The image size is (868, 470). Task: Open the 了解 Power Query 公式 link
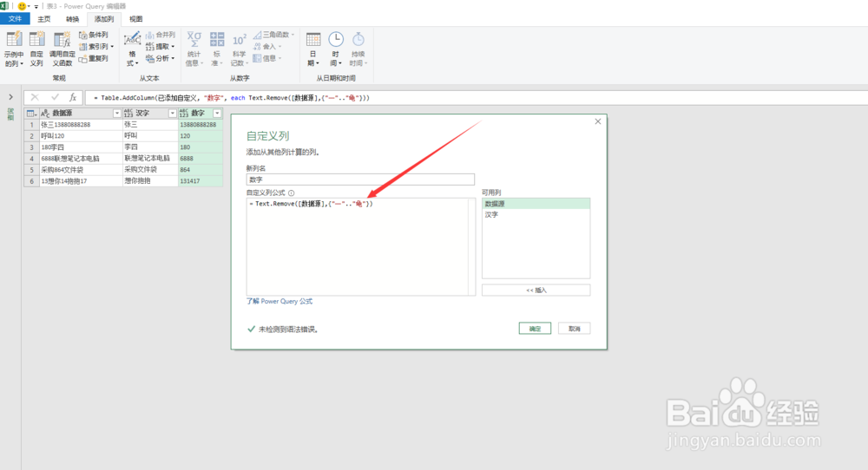tap(279, 302)
